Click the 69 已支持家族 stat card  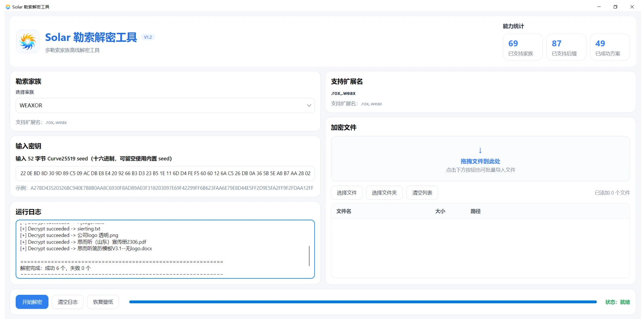(522, 47)
